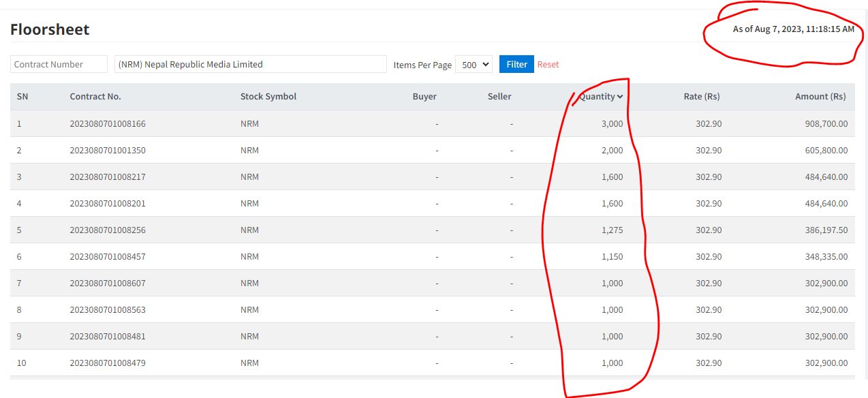Click serial number 7 in the table
Viewport: 868px width, 398px height.
(x=19, y=283)
